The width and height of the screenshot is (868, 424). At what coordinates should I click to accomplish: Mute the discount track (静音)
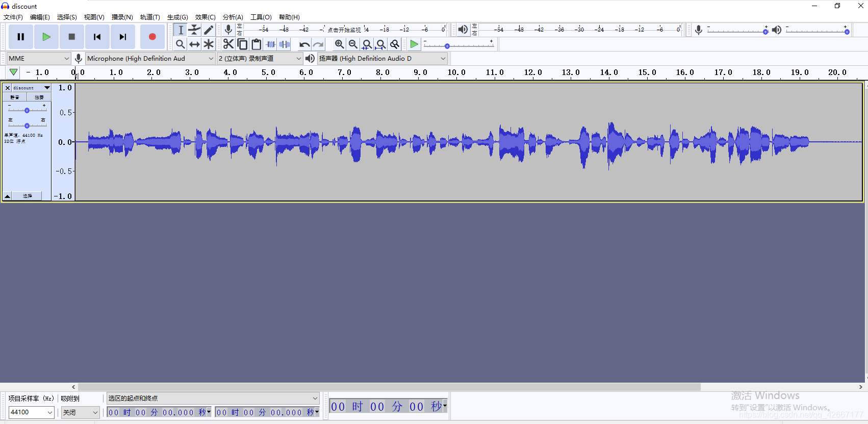(15, 97)
